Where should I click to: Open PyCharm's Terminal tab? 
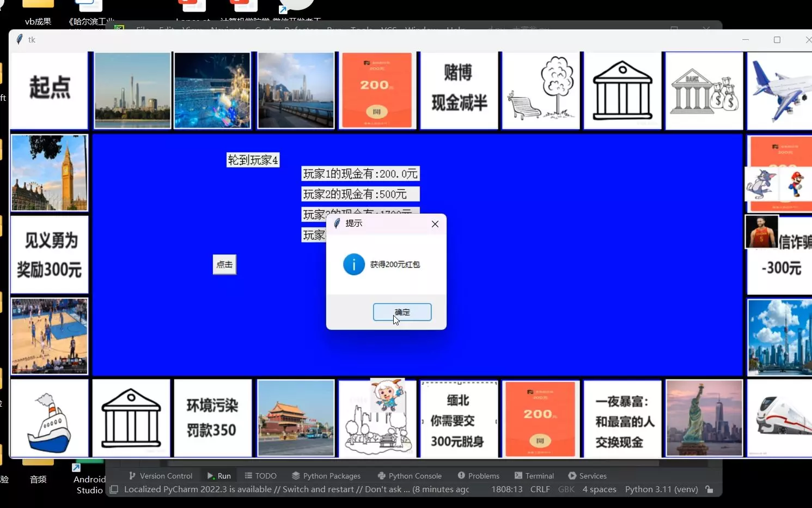pyautogui.click(x=534, y=476)
